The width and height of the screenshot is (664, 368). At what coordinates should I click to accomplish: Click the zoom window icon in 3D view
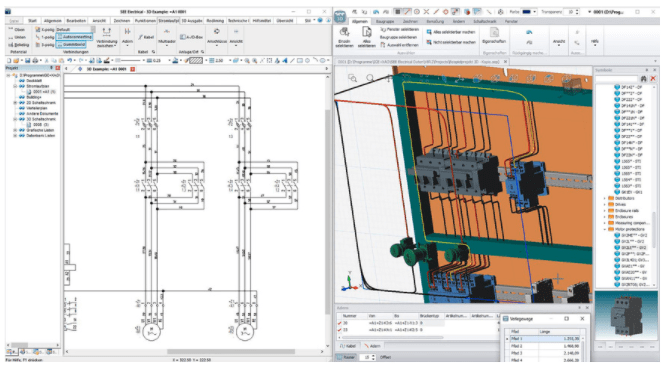pyautogui.click(x=352, y=78)
